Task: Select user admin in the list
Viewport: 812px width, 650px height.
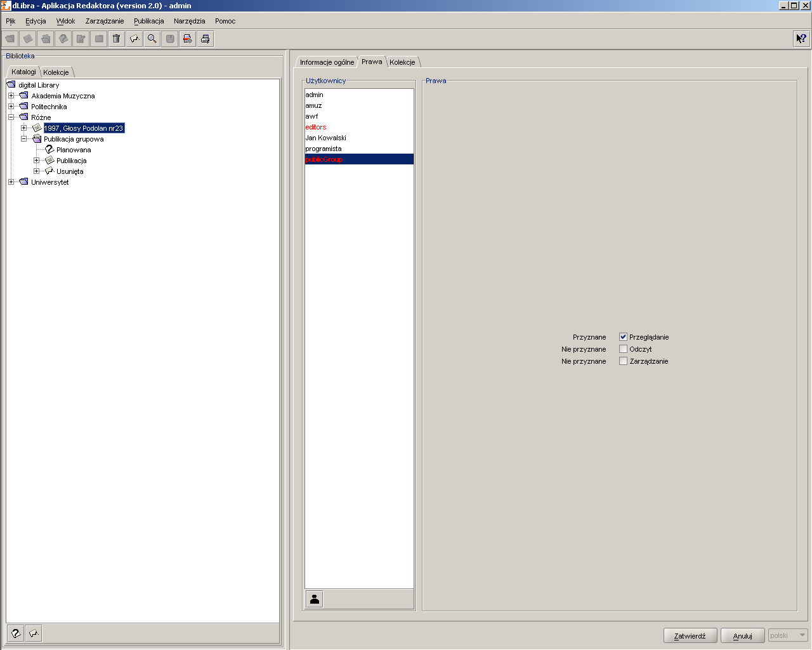Action: 359,95
